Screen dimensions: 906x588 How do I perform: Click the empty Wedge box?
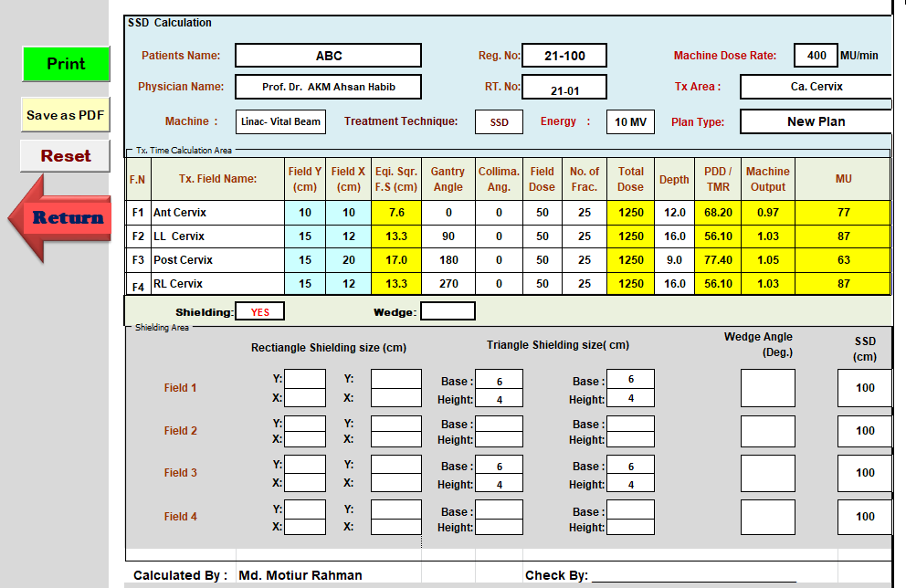pos(448,311)
